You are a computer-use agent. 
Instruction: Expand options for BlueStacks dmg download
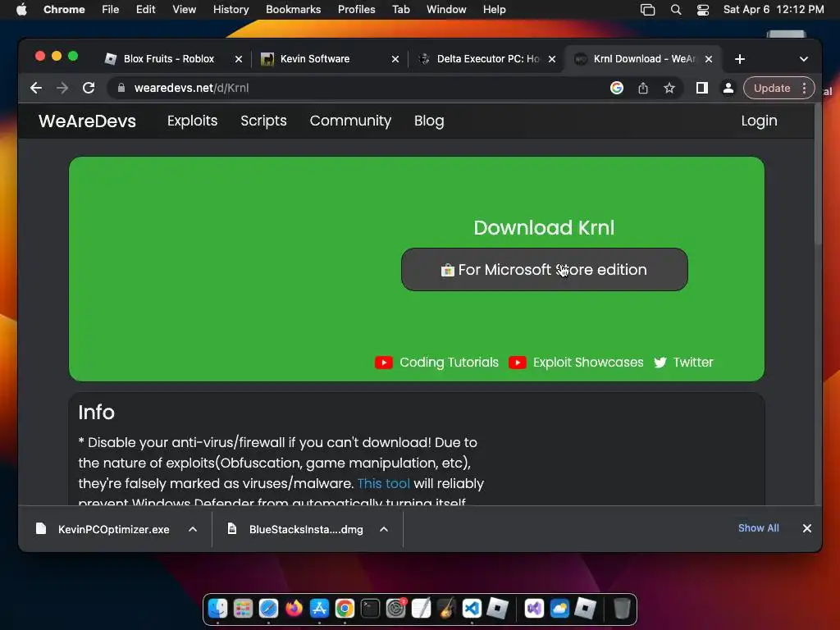coord(384,529)
